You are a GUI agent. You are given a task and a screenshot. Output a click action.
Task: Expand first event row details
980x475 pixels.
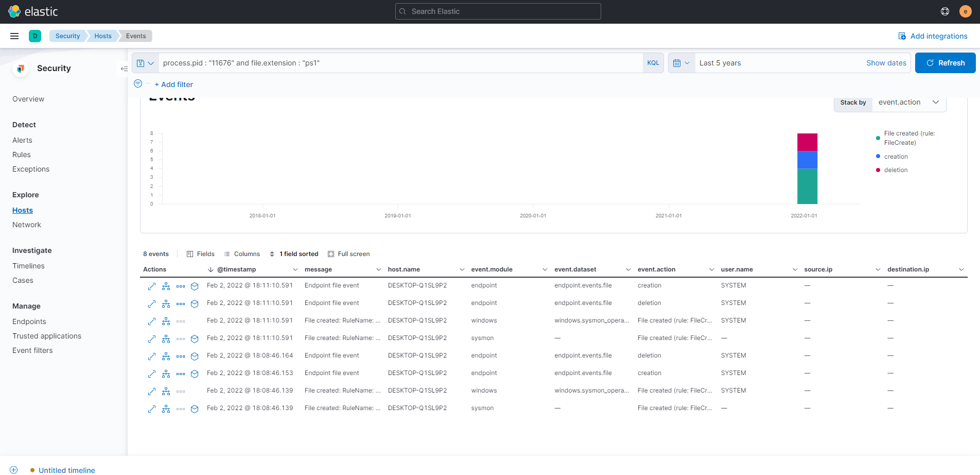tap(152, 286)
